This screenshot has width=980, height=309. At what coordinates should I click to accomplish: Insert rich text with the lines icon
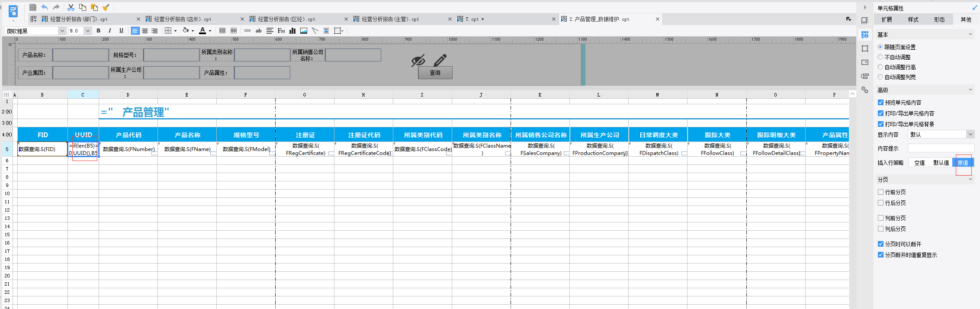pos(270,31)
